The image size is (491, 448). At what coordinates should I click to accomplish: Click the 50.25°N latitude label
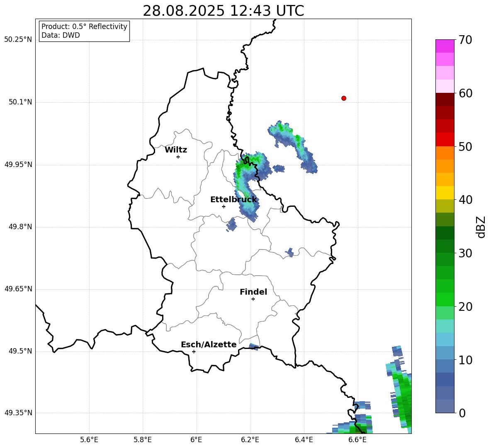tap(18, 40)
